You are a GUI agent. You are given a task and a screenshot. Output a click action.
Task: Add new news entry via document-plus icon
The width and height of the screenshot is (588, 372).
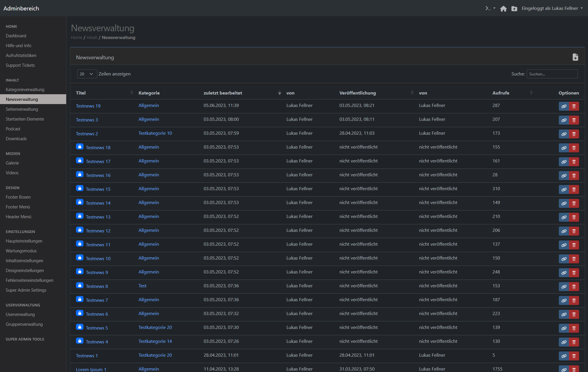(575, 57)
